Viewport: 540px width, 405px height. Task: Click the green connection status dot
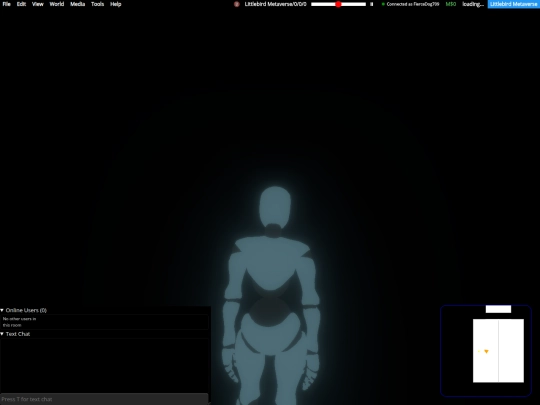(383, 4)
